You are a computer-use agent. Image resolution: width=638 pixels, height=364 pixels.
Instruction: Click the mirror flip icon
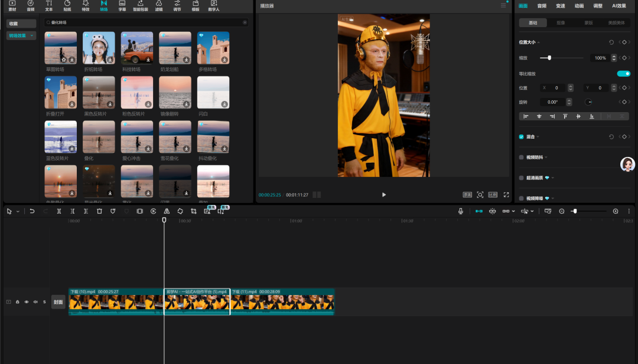(167, 211)
